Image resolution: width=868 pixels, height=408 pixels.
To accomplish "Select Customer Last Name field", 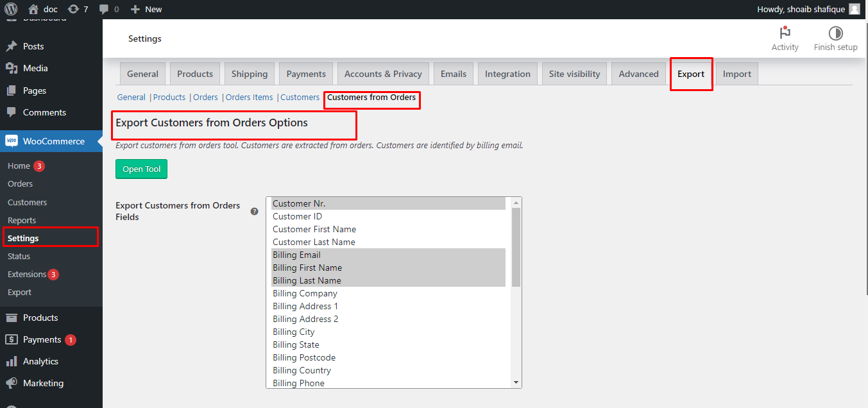I will 388,242.
